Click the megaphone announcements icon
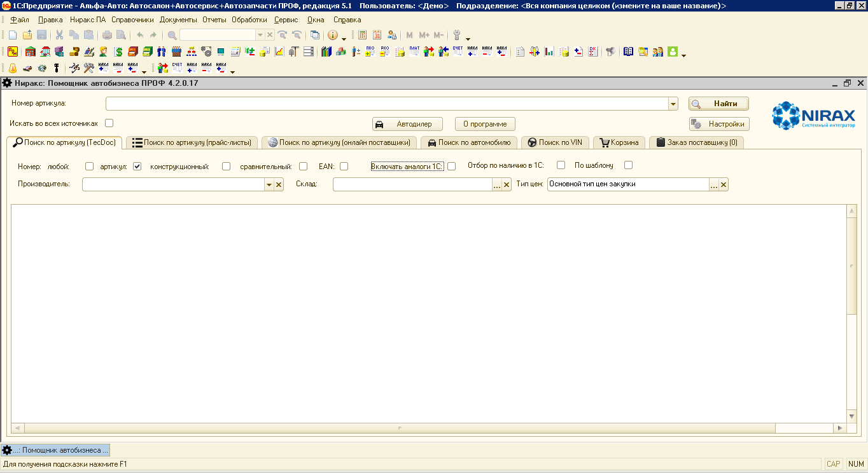 click(x=611, y=51)
